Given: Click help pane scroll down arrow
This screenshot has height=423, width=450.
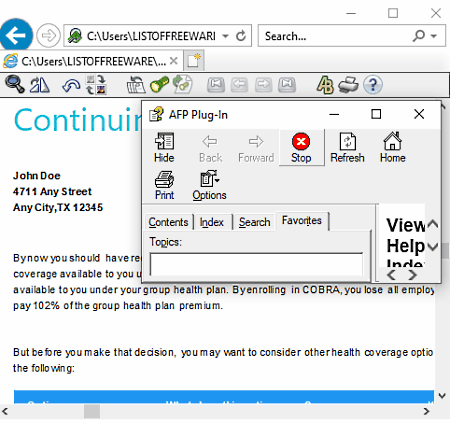Looking at the screenshot, I should (433, 247).
